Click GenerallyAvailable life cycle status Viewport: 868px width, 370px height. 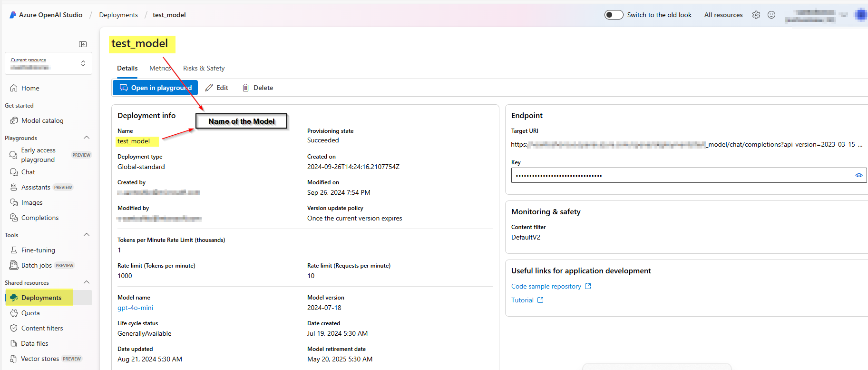pyautogui.click(x=145, y=334)
